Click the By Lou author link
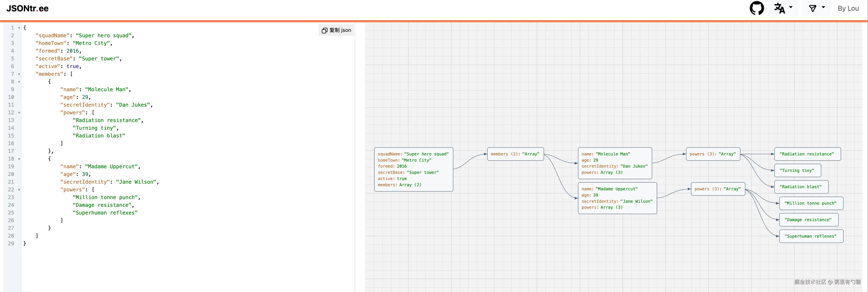Viewport: 868px width, 292px height. pyautogui.click(x=848, y=8)
